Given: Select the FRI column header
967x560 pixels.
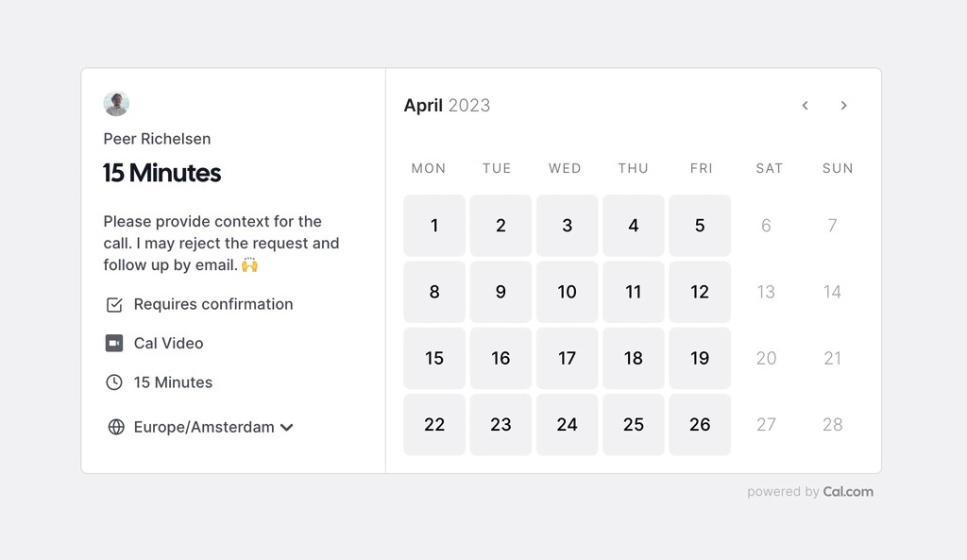Looking at the screenshot, I should [701, 168].
